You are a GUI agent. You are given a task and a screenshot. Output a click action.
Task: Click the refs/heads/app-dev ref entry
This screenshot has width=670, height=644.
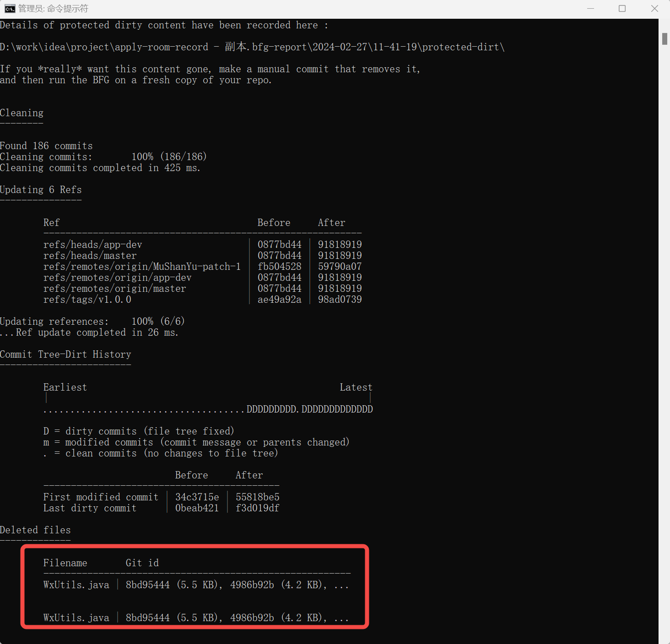coord(92,245)
